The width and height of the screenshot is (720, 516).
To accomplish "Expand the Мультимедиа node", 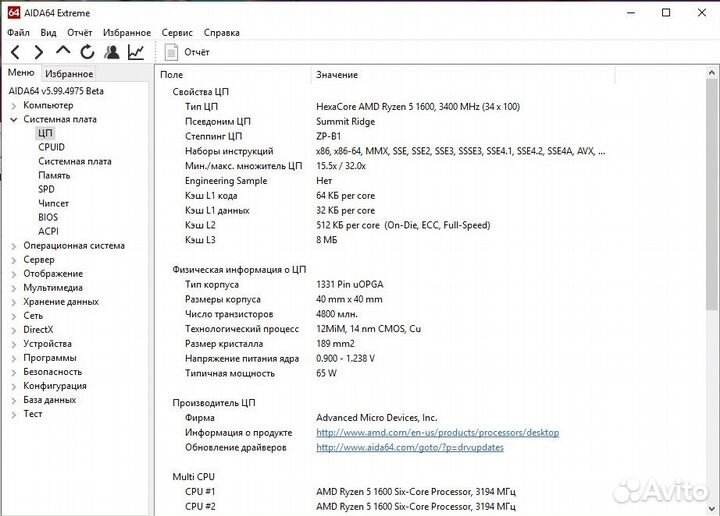I will 14,288.
